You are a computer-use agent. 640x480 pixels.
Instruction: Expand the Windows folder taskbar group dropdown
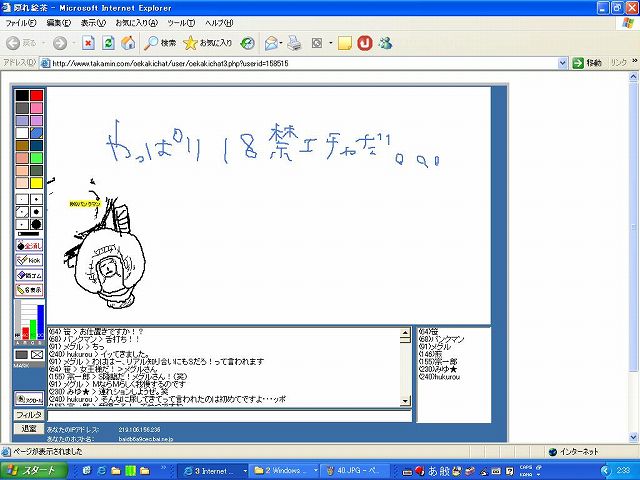pos(316,471)
